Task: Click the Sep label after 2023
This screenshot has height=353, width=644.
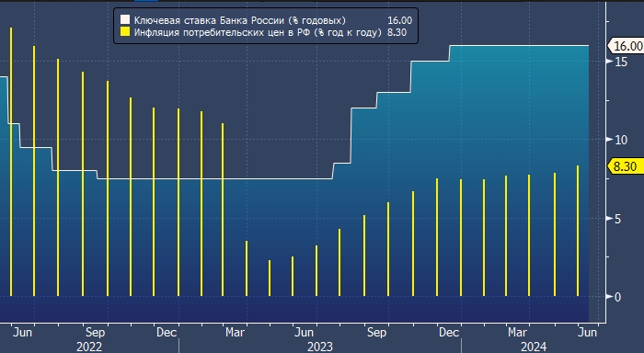Action: coord(376,332)
